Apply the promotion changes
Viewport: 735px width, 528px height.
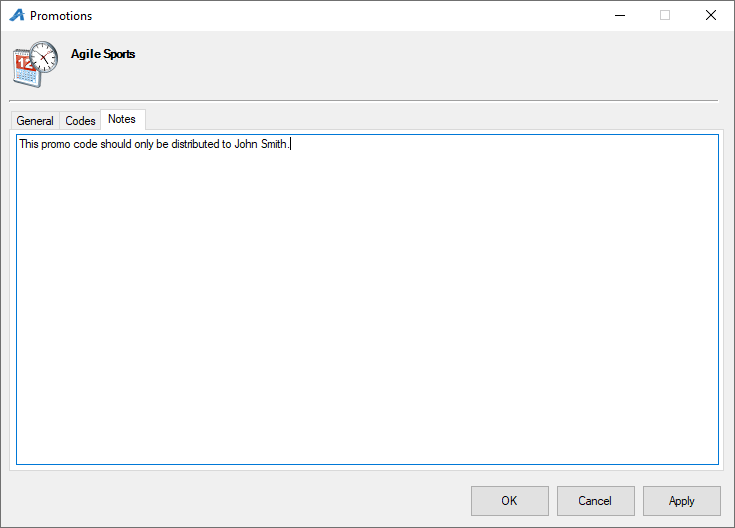(682, 501)
